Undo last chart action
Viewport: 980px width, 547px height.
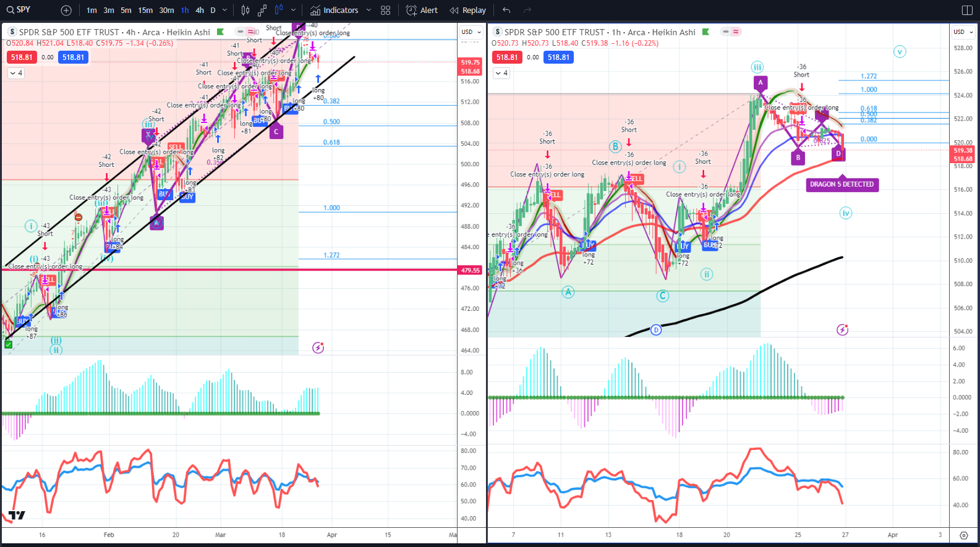pos(506,11)
